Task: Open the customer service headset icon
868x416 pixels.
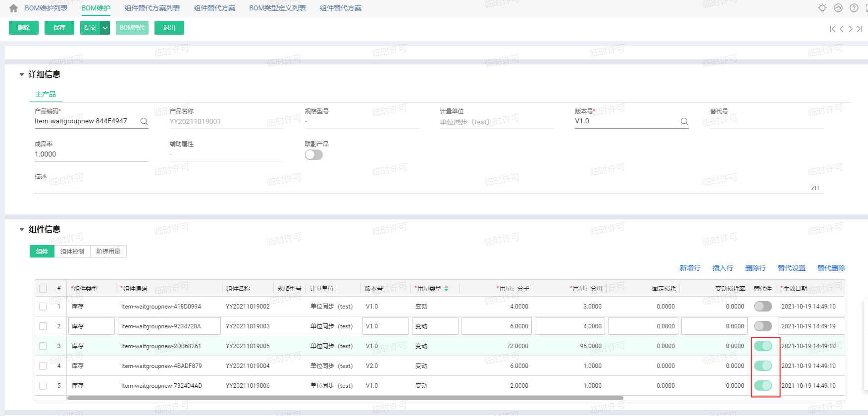Action: (838, 8)
